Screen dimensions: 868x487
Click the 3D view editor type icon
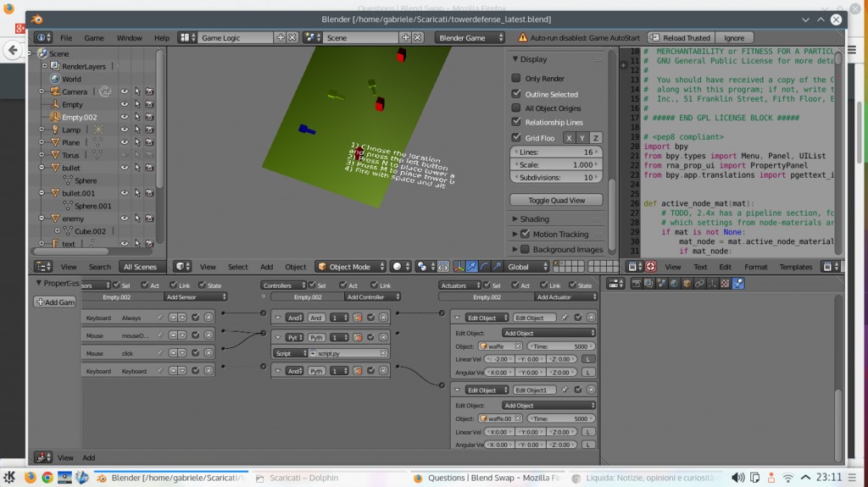point(181,267)
